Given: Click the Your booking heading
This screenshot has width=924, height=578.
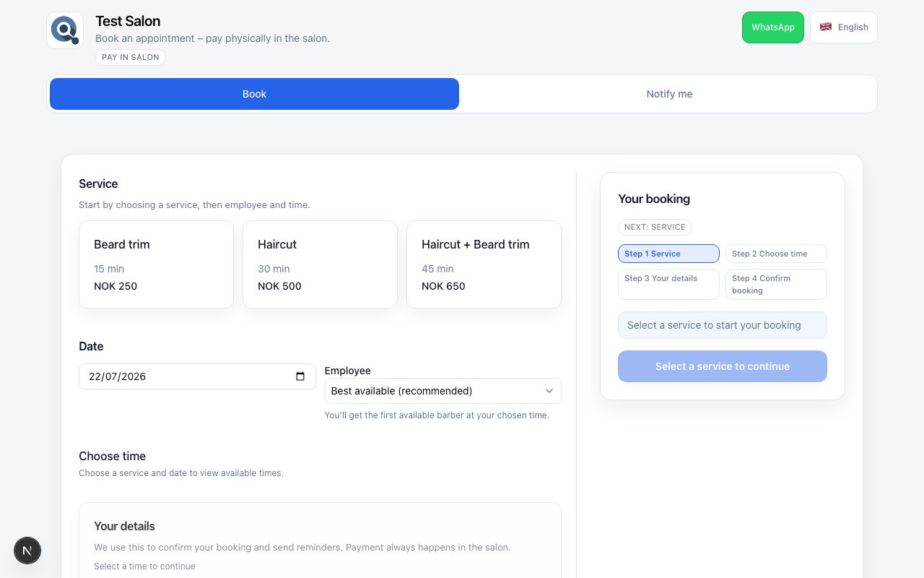Looking at the screenshot, I should click(654, 199).
